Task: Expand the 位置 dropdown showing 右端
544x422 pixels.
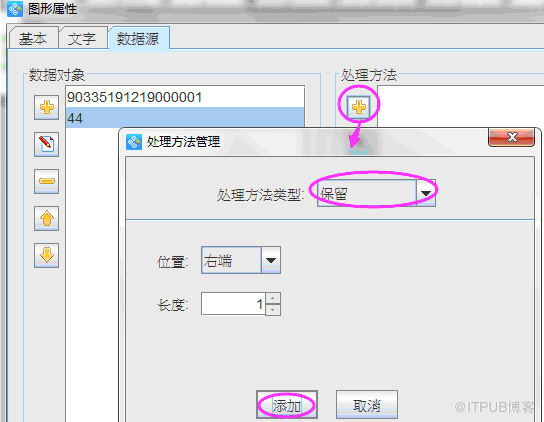Action: click(x=271, y=260)
